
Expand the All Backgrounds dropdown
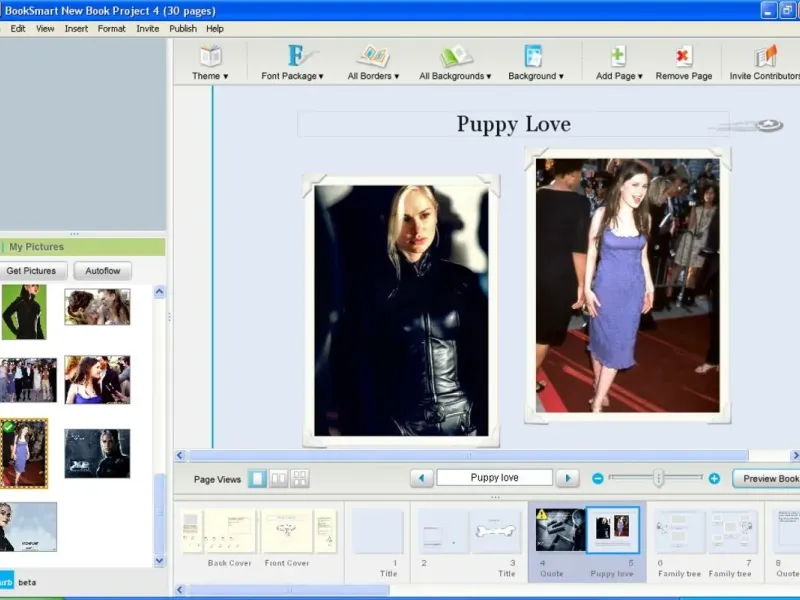pos(455,62)
